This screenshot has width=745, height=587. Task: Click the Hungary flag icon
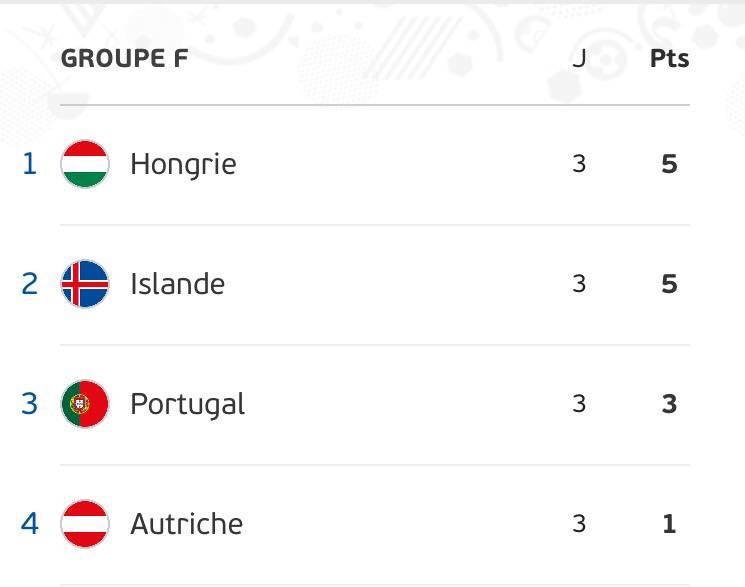coord(85,164)
